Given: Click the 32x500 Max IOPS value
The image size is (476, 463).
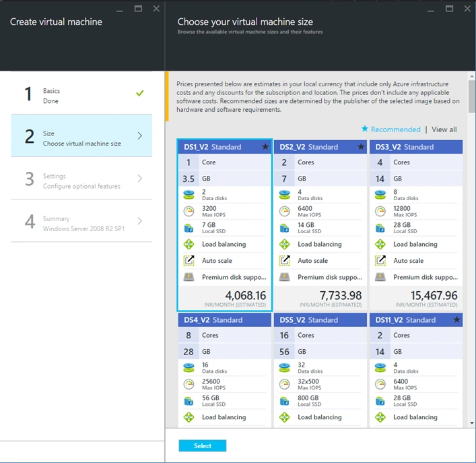Looking at the screenshot, I should tap(308, 381).
